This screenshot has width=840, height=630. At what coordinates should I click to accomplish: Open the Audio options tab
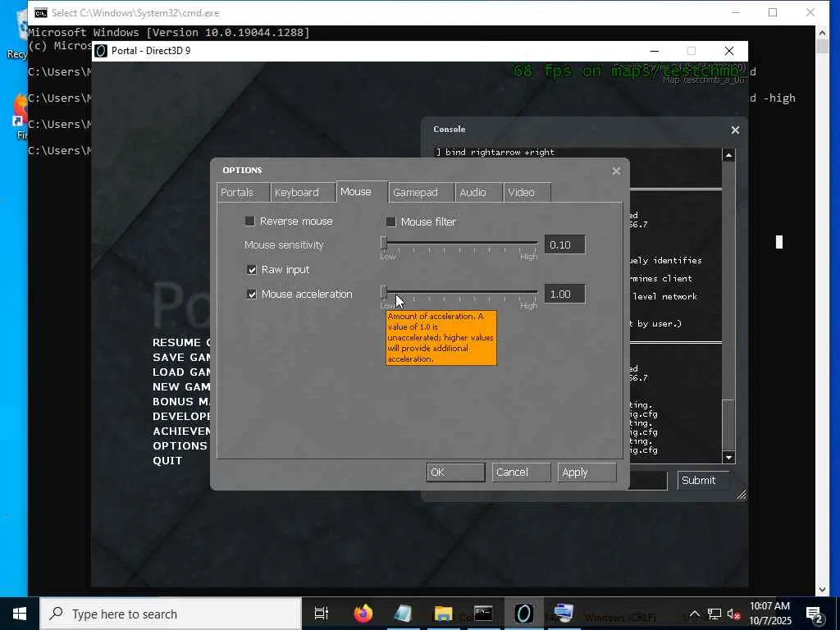pos(478,192)
